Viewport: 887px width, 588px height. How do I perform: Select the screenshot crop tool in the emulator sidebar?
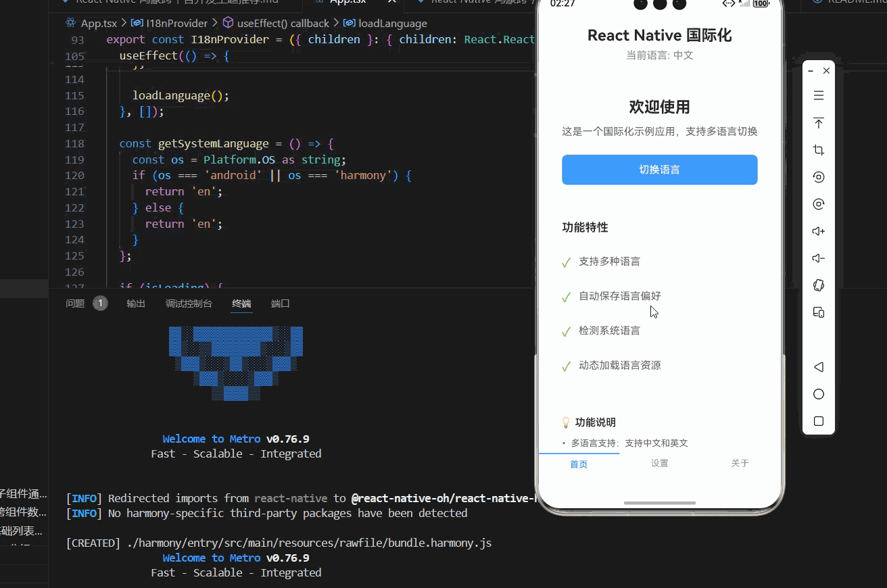tap(818, 149)
